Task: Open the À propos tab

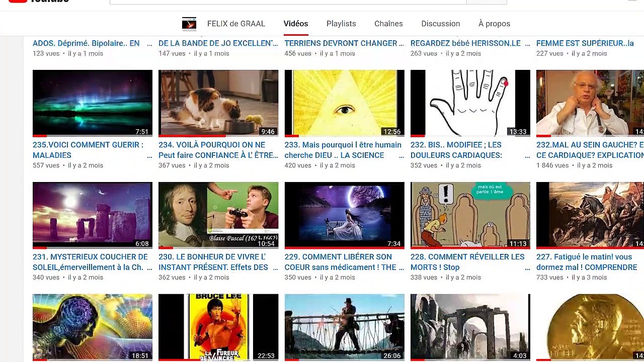Action: coord(494,24)
